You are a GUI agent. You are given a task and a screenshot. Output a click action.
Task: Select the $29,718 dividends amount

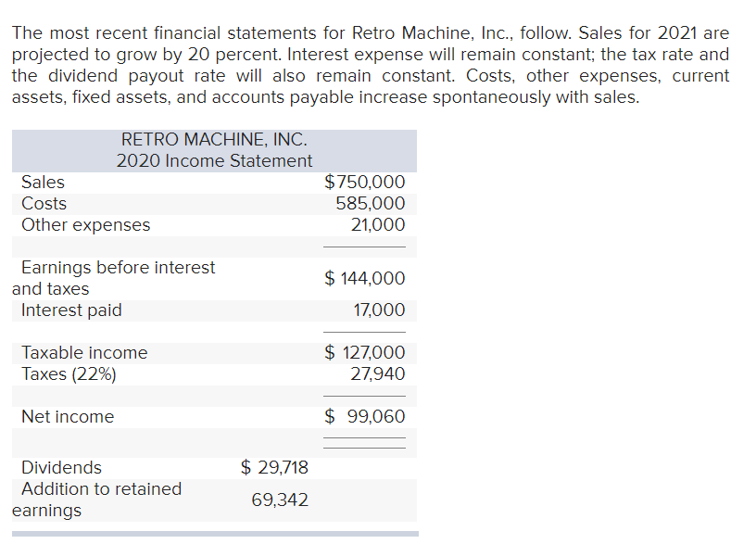pyautogui.click(x=274, y=467)
